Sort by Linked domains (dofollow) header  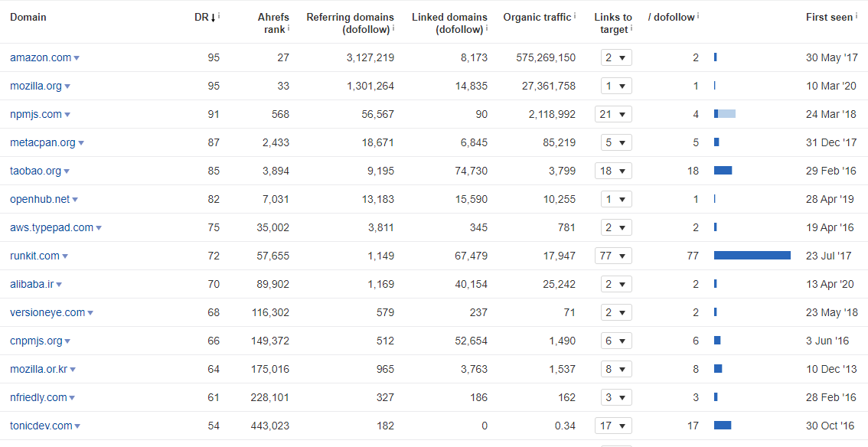point(449,23)
